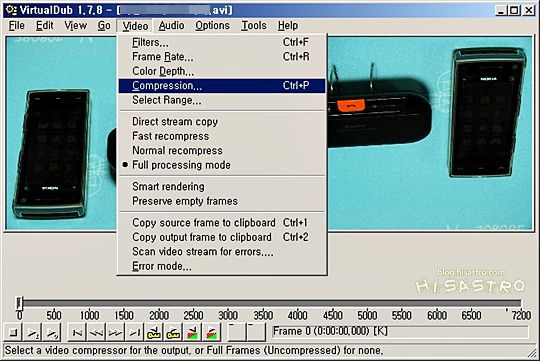Select the highlighted Compression... entry
This screenshot has height=361, width=540.
point(222,86)
